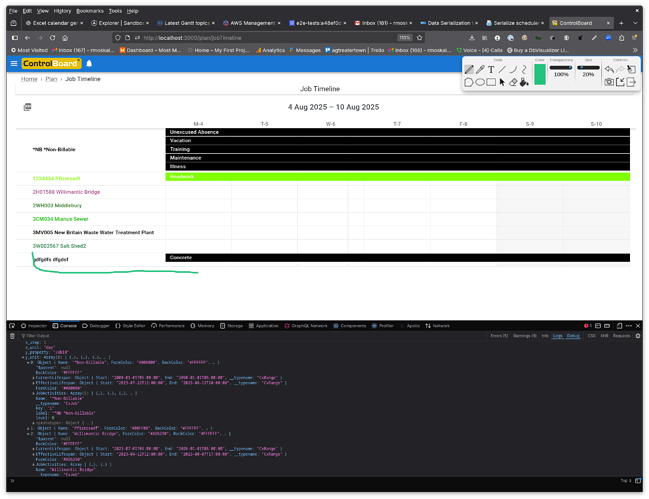
Task: Bookmark this page with the star
Action: coord(420,38)
